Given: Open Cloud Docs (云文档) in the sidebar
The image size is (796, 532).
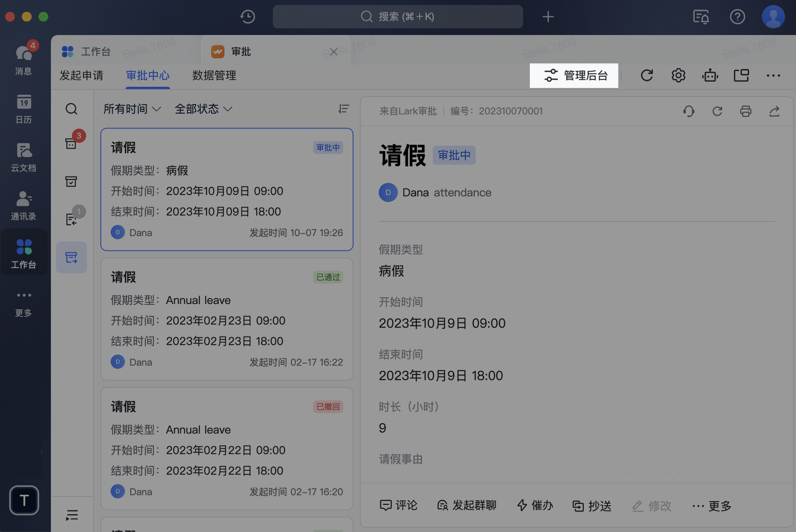Looking at the screenshot, I should pyautogui.click(x=24, y=157).
